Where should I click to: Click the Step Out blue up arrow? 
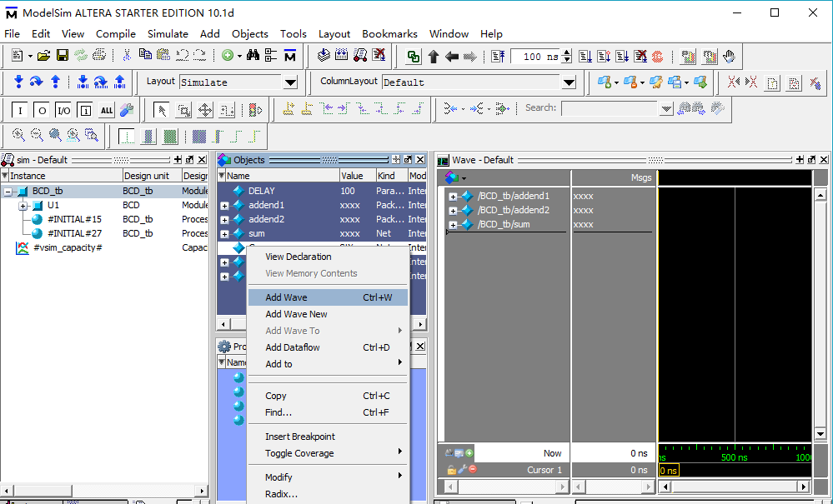(55, 82)
